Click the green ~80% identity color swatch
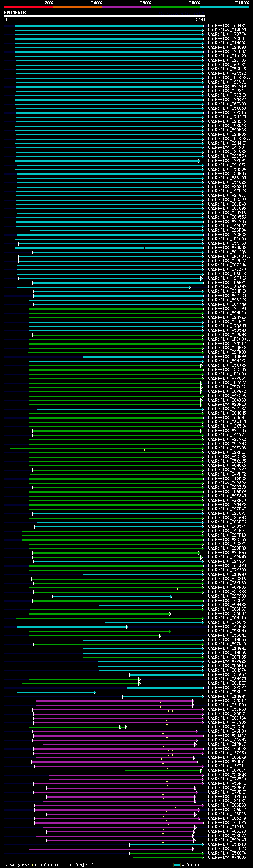The image size is (253, 868). pos(175,7)
